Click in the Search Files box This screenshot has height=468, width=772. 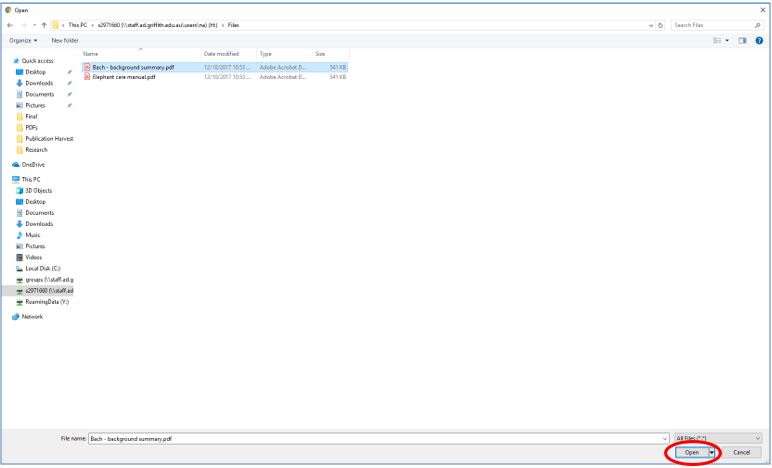coord(712,24)
